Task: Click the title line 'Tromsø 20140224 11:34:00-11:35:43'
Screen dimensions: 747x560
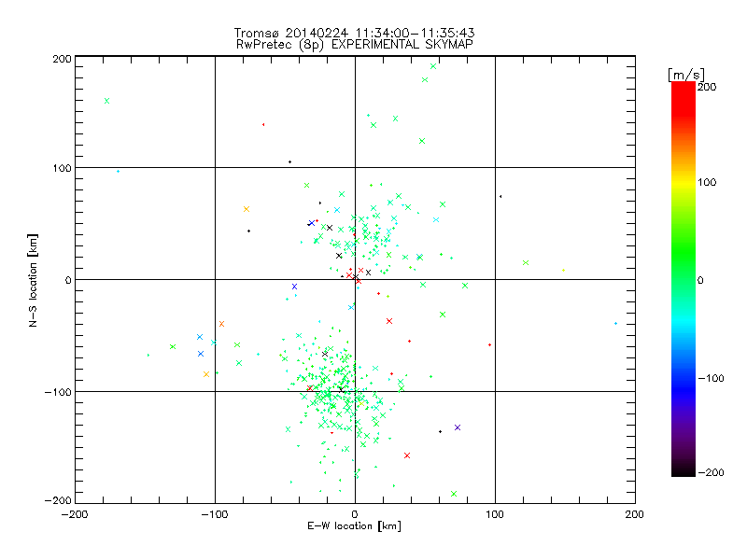Action: tap(354, 33)
